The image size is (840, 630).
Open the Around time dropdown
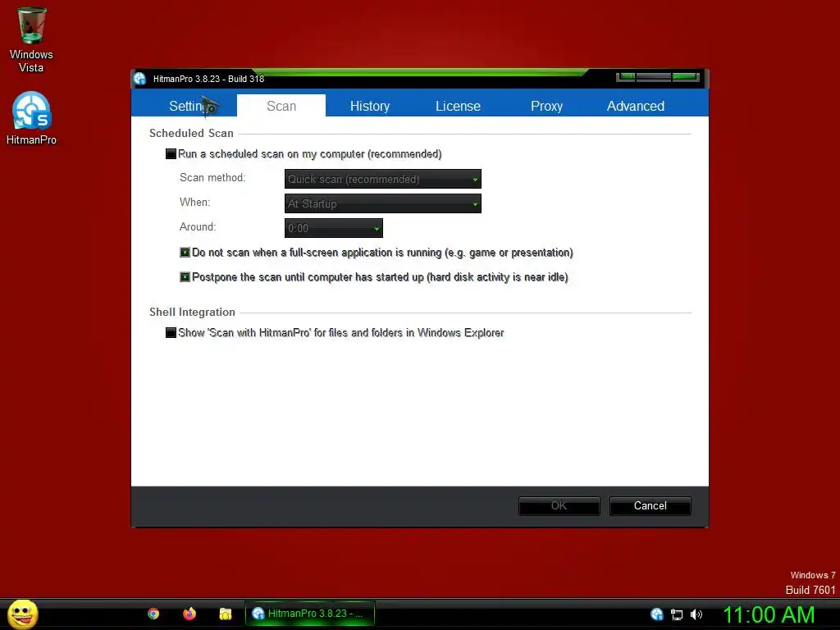point(334,228)
